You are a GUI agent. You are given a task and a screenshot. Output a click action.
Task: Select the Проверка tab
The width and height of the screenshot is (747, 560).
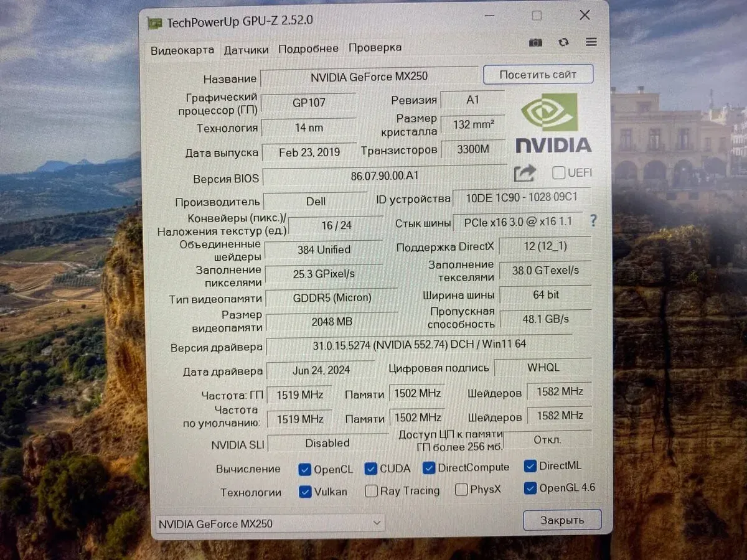375,48
